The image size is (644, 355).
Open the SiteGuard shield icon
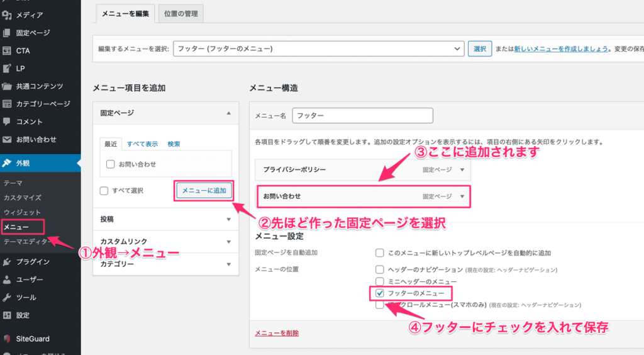[x=7, y=339]
